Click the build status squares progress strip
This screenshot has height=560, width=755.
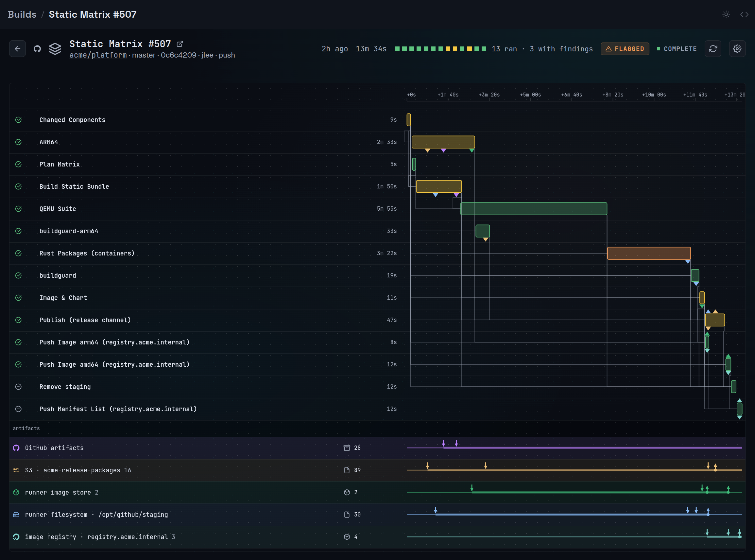click(440, 49)
